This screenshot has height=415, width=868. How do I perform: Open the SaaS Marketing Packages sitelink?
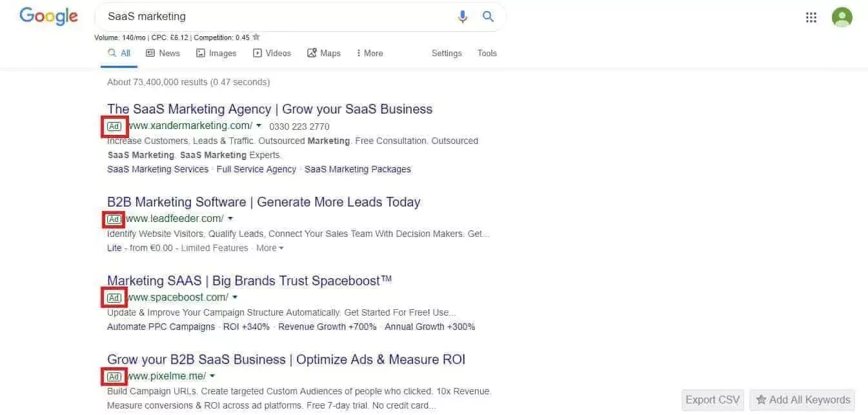tap(358, 169)
